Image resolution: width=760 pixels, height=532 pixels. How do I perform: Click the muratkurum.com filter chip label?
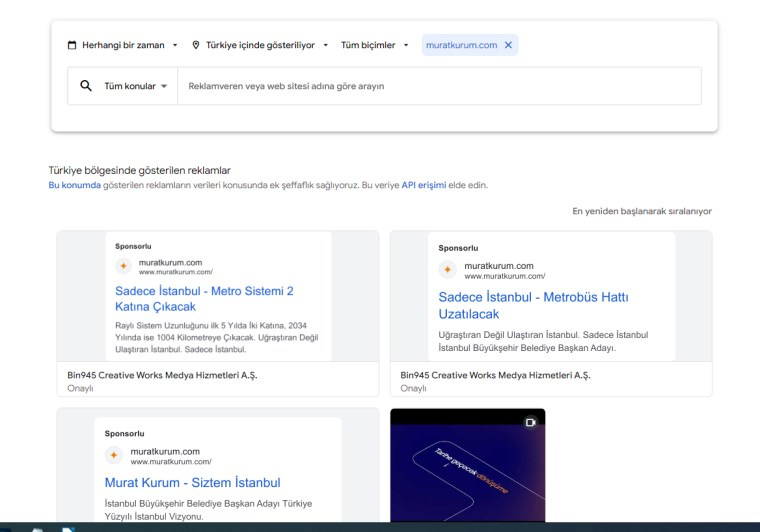[461, 45]
